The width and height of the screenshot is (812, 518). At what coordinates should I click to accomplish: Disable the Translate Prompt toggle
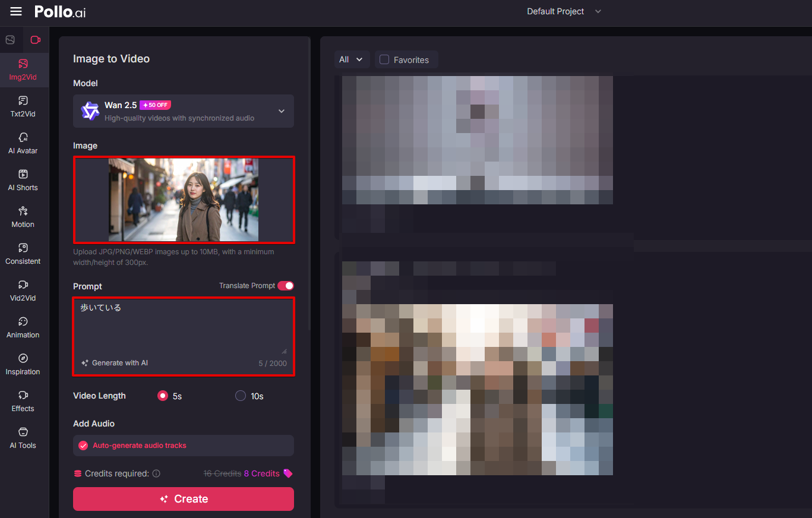click(x=286, y=286)
